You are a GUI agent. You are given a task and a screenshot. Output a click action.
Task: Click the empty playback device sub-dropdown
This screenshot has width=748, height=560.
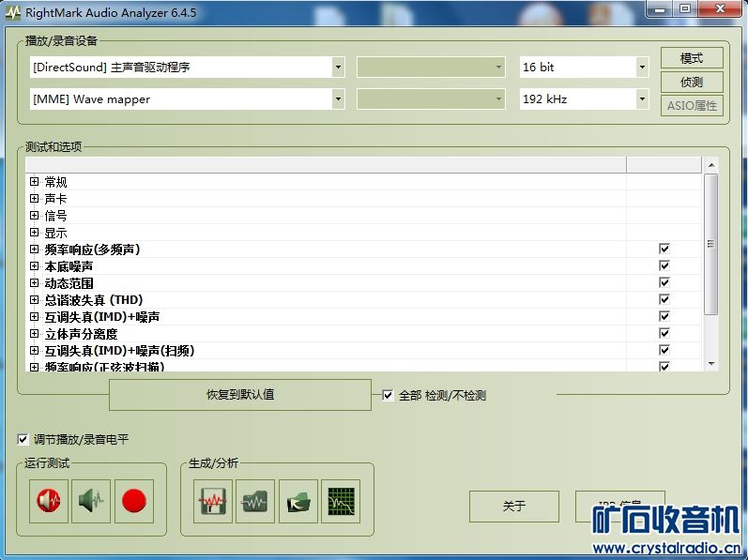[x=431, y=68]
